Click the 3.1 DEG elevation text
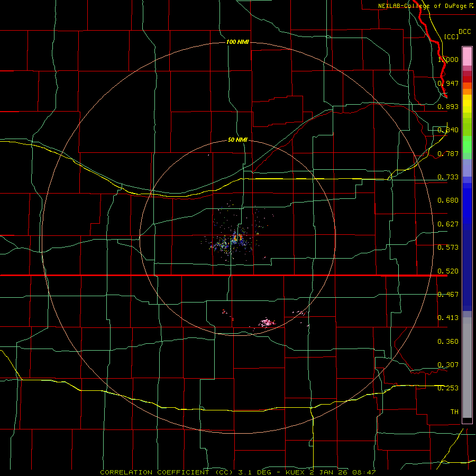The height and width of the screenshot is (476, 476). click(x=254, y=472)
